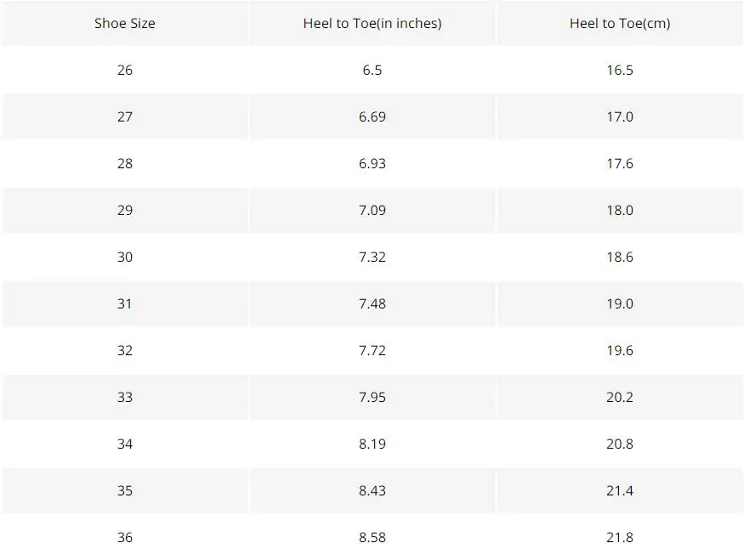
Task: Select the shoe size 30 cell
Action: 125,257
